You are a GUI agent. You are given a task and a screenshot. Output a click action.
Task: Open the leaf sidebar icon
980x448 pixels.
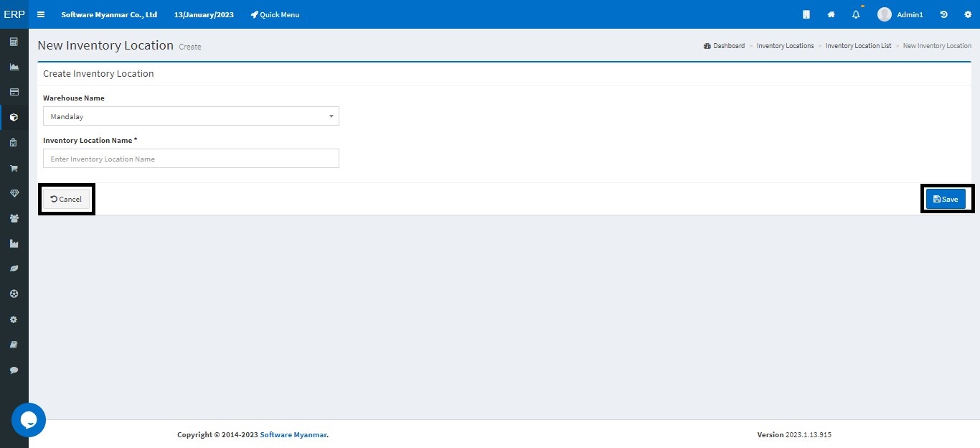pyautogui.click(x=14, y=269)
